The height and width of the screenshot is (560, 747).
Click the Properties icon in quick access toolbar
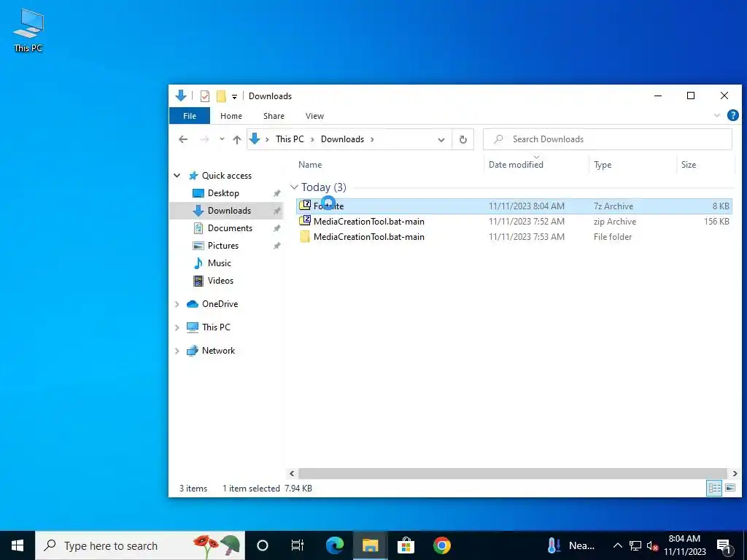click(x=205, y=96)
